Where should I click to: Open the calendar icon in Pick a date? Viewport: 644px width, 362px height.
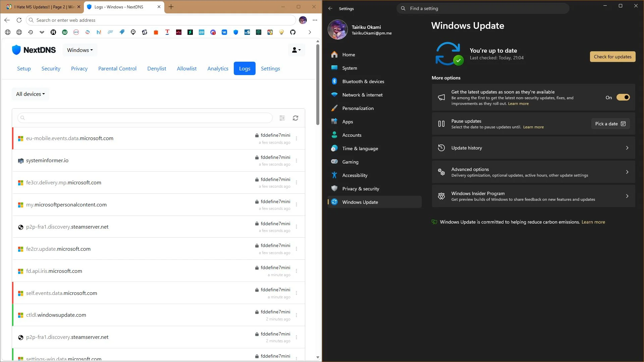pyautogui.click(x=623, y=124)
